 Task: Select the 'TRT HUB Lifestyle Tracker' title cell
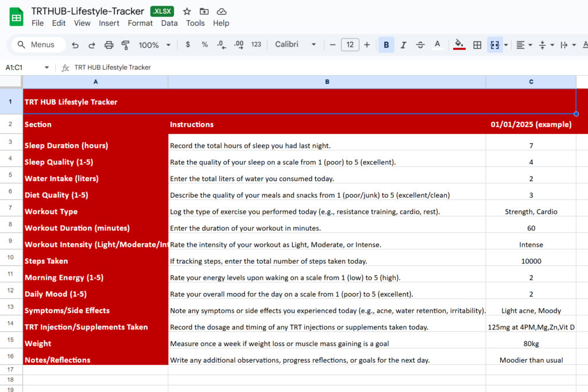(x=299, y=102)
